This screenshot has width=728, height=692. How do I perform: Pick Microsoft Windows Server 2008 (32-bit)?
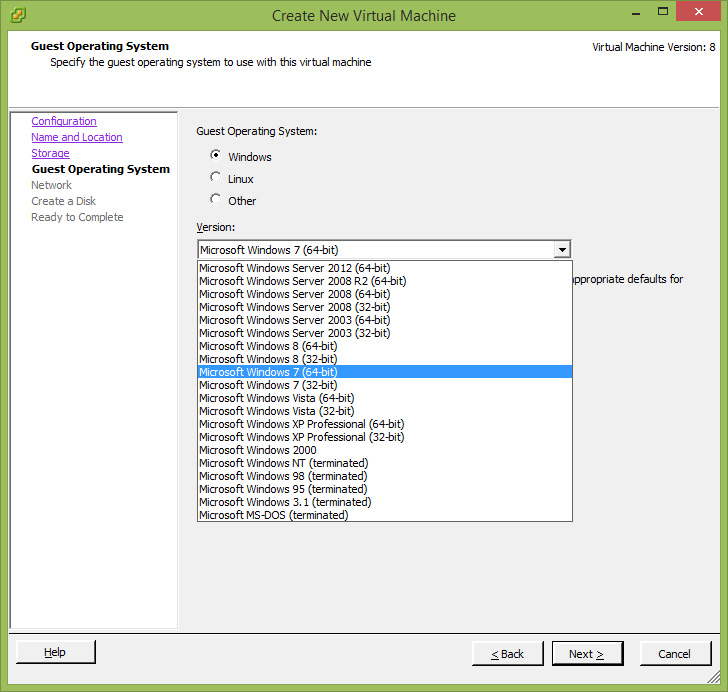(x=384, y=307)
